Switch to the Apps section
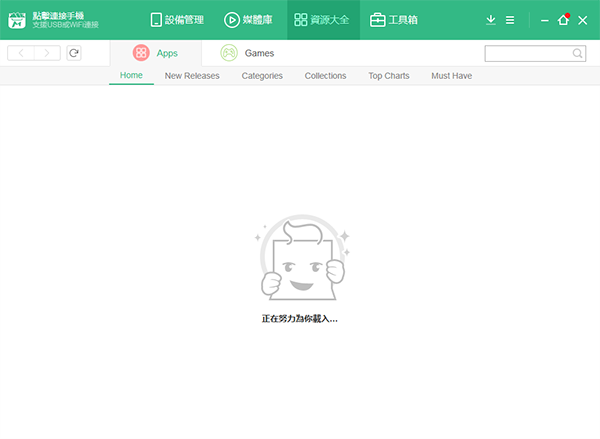 [x=155, y=53]
